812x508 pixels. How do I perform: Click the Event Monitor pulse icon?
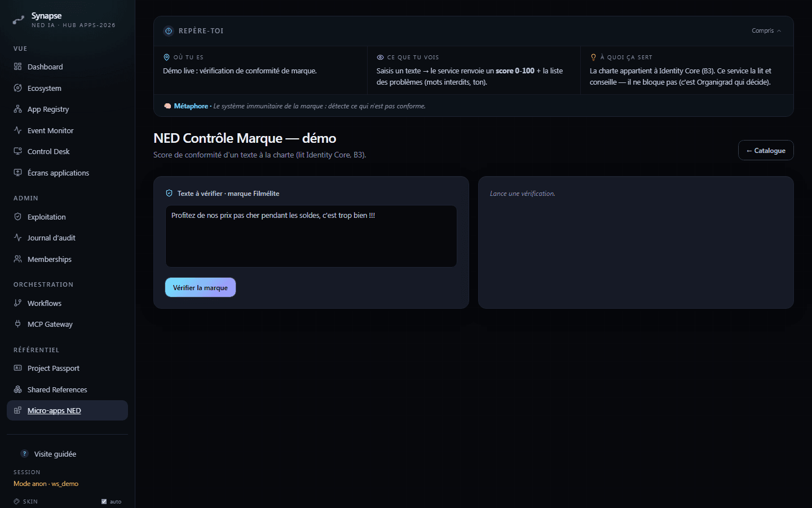pos(17,130)
